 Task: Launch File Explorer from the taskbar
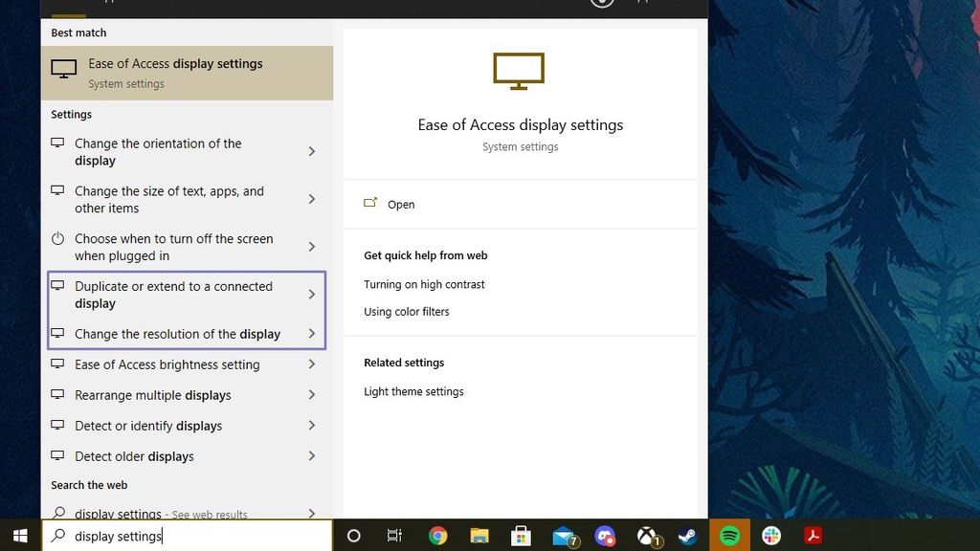point(479,536)
